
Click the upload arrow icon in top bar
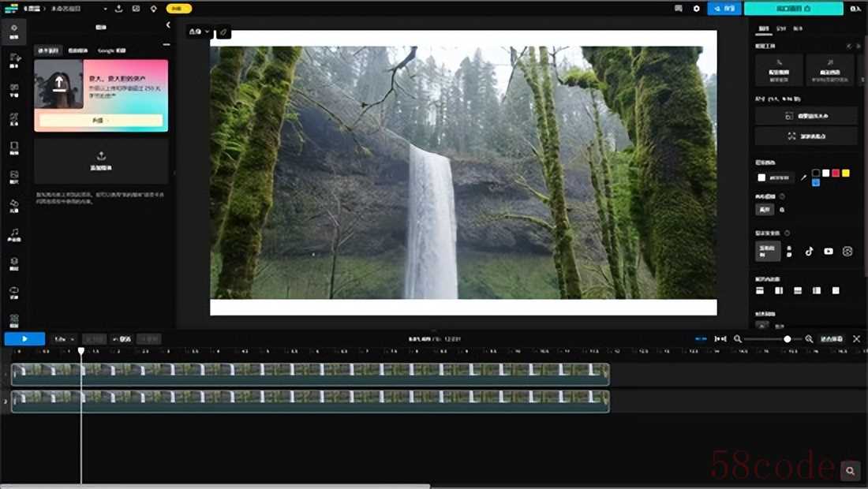click(x=118, y=9)
